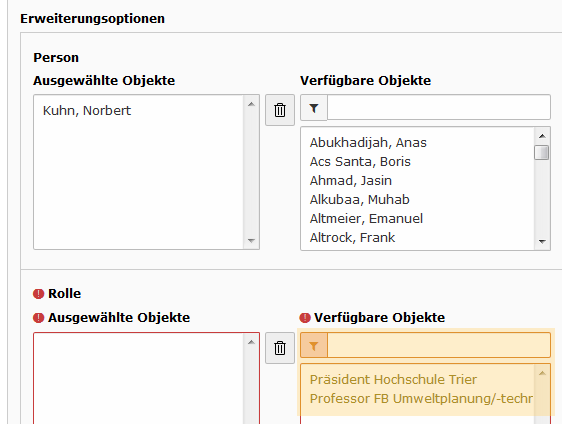562x424 pixels.
Task: Click the available persons scrollbar thumb
Action: click(x=542, y=152)
